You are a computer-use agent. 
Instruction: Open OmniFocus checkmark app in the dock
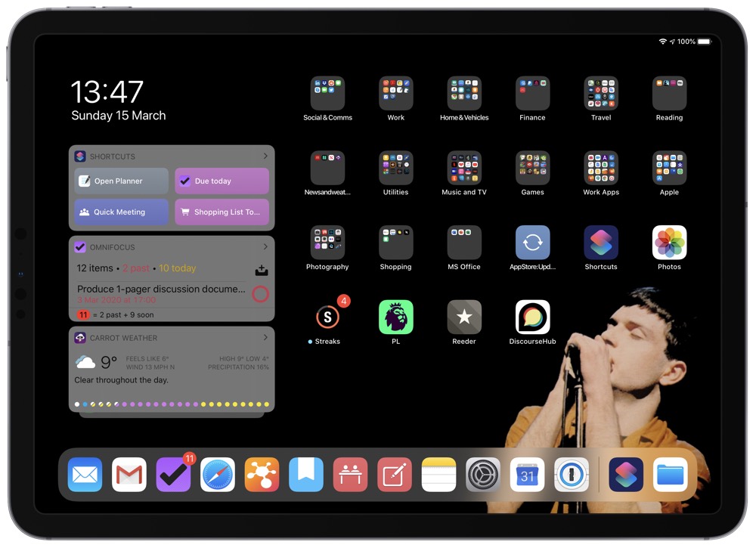coord(174,475)
